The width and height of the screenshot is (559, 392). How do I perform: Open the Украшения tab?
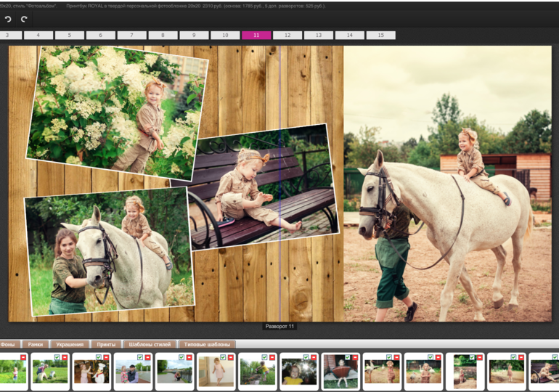(70, 344)
